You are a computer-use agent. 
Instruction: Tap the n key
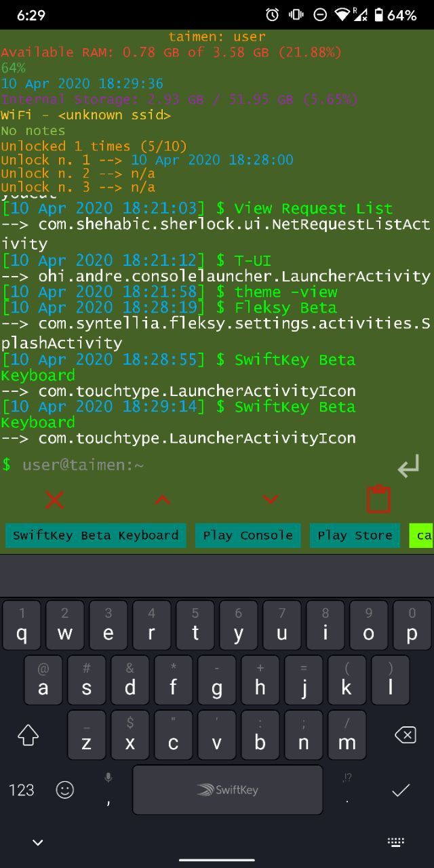304,734
